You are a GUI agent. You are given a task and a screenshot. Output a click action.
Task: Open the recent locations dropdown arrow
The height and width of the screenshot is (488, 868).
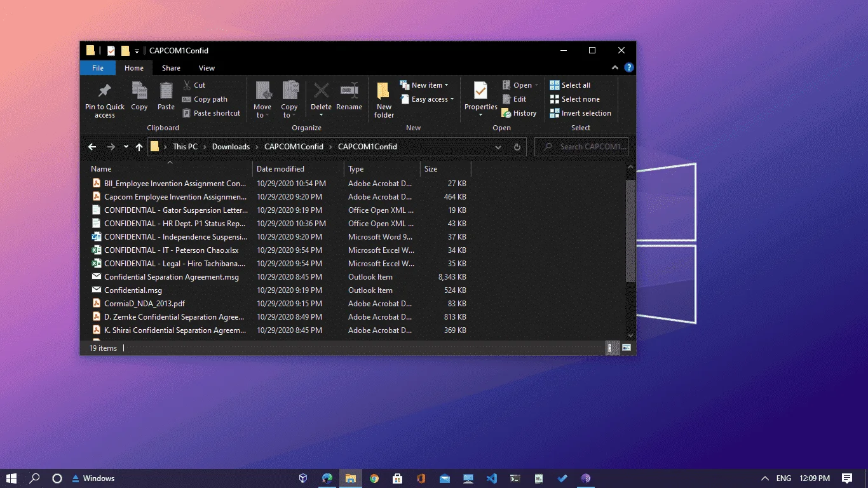pos(126,147)
